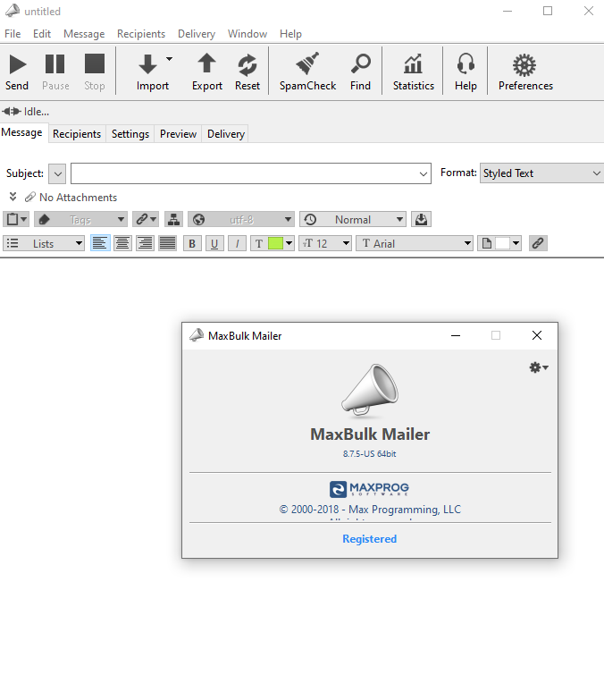Toggle underline formatting

point(214,243)
